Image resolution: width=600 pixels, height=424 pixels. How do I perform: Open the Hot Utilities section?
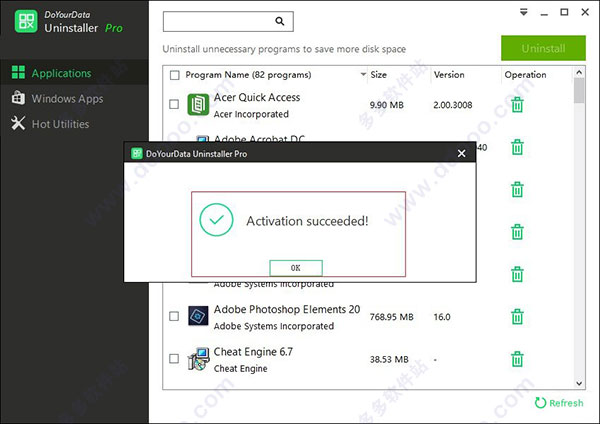pyautogui.click(x=74, y=124)
